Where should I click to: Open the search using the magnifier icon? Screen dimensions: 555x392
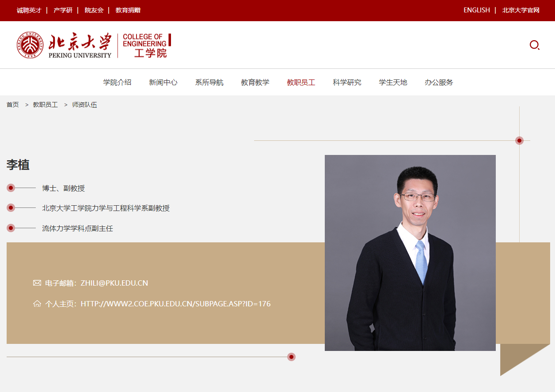535,45
